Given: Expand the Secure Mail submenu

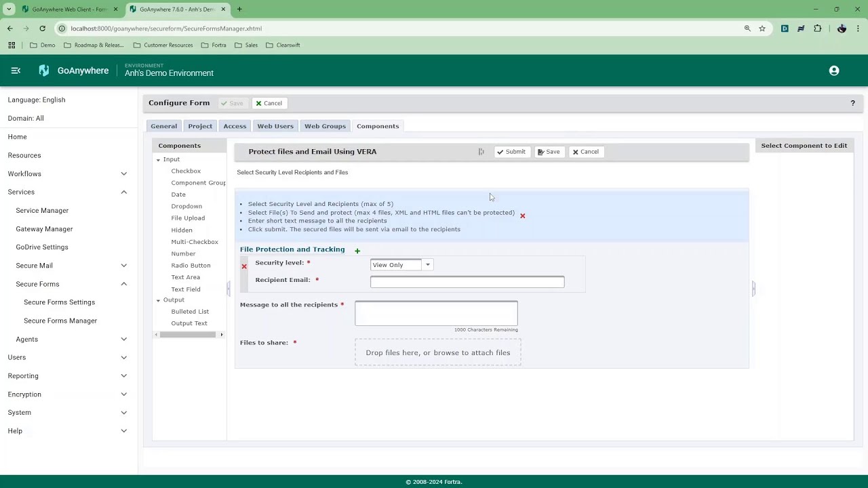Looking at the screenshot, I should coord(123,266).
